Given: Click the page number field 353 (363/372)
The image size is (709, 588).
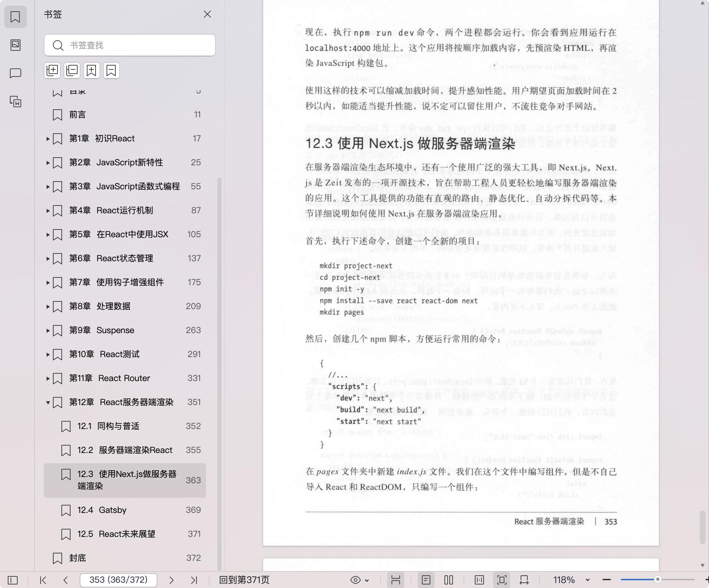Looking at the screenshot, I should 119,580.
